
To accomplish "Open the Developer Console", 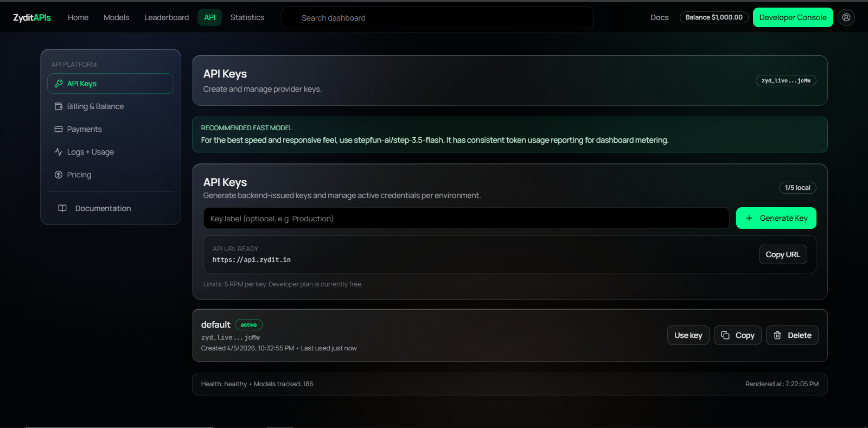I will [x=793, y=17].
